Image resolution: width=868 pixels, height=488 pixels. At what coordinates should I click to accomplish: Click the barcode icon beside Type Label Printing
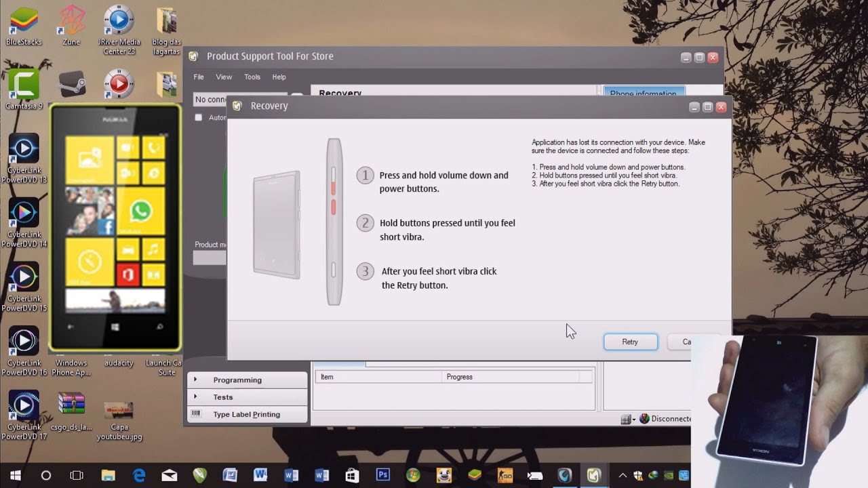pos(196,413)
